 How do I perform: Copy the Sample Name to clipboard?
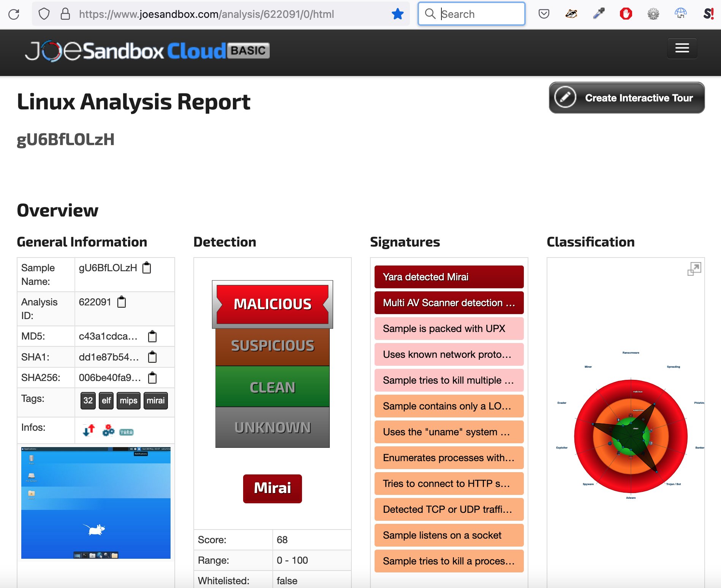(x=147, y=268)
